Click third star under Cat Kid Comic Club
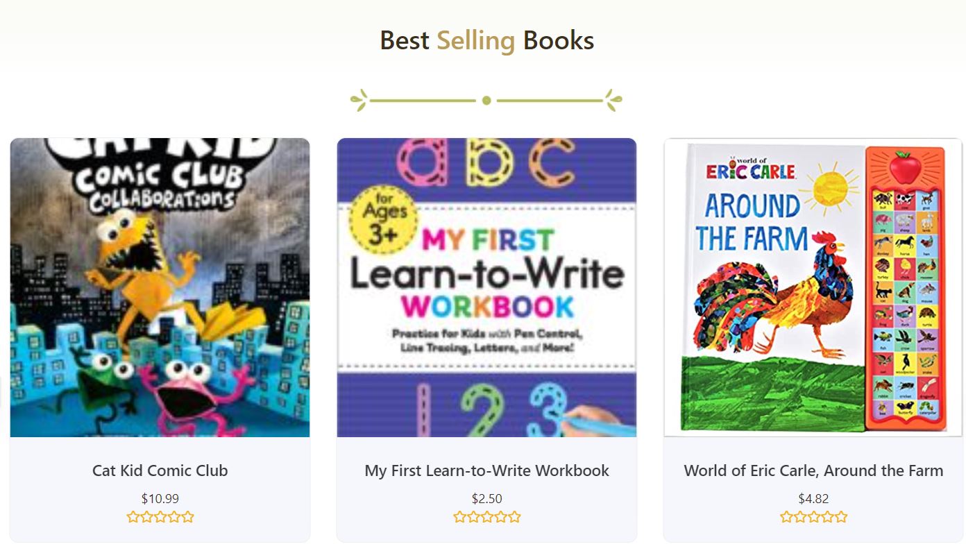 coord(160,517)
